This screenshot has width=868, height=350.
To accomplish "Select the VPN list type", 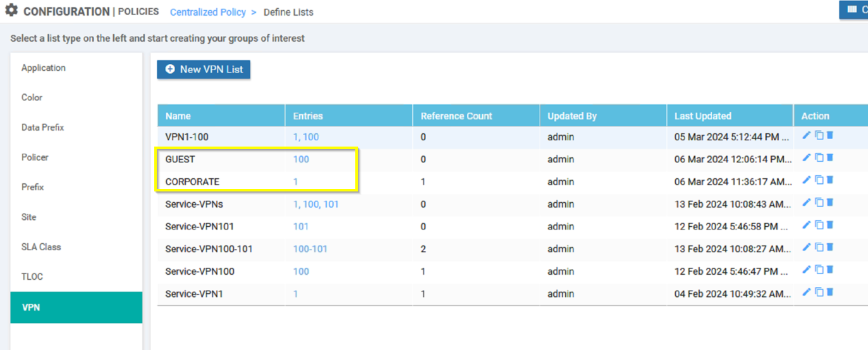I will pos(76,307).
